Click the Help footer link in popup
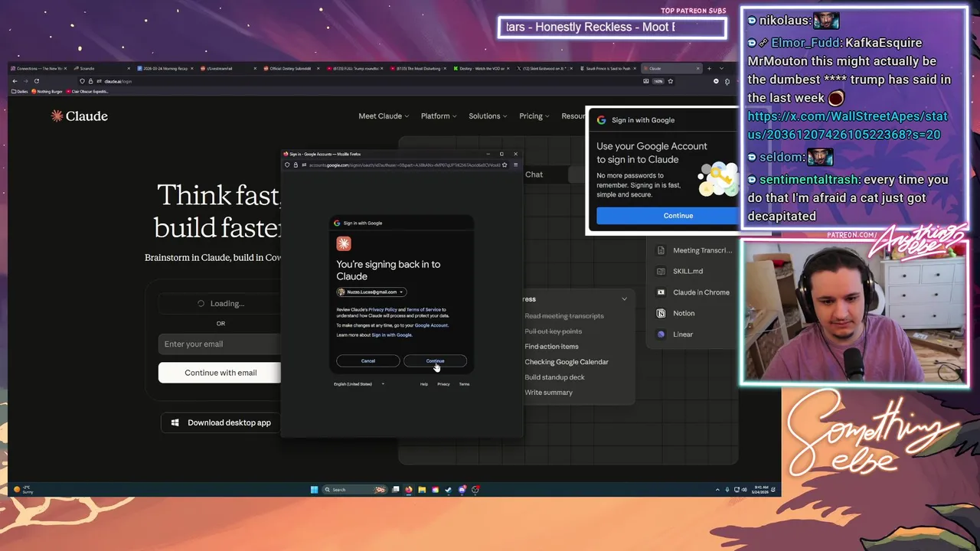980x551 pixels. click(x=424, y=384)
